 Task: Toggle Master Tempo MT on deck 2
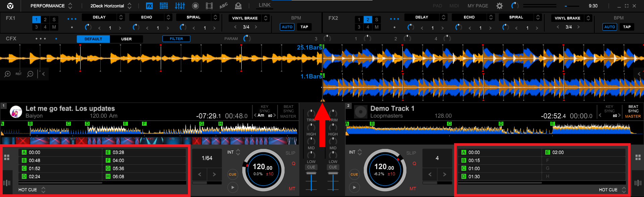[x=412, y=189]
